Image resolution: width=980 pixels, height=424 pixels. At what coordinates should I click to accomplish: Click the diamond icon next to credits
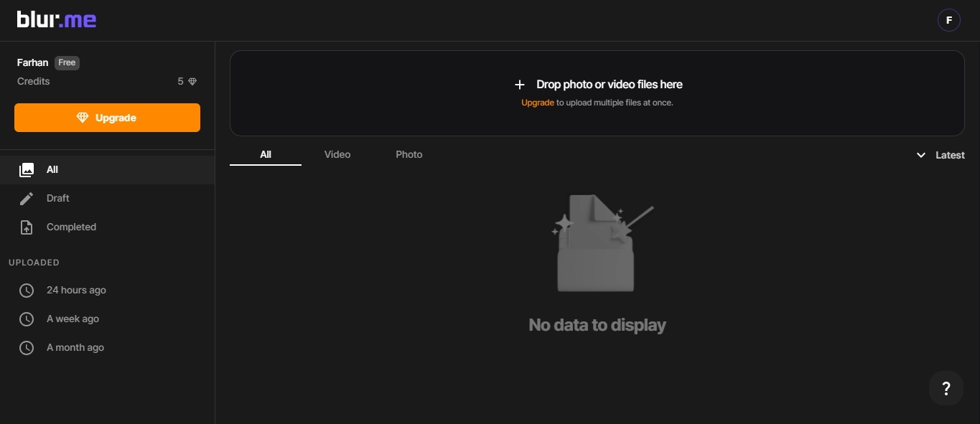(x=192, y=82)
